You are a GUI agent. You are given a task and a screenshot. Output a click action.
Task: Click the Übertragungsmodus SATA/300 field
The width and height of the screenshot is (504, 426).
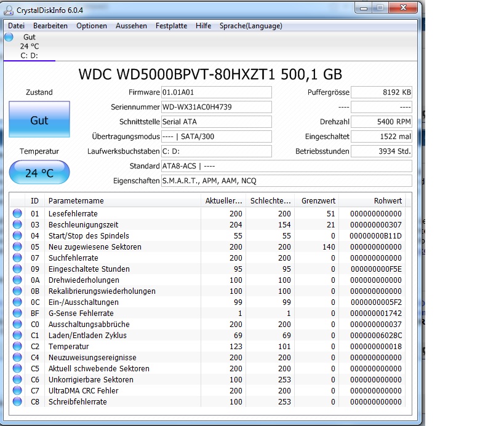click(217, 136)
